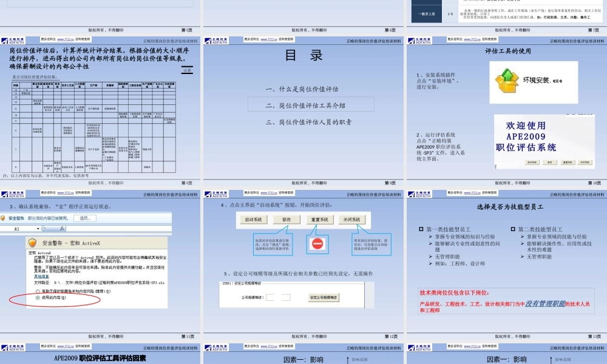Click the 选项... button in security warning bar
This screenshot has height=364, width=607.
point(85,218)
